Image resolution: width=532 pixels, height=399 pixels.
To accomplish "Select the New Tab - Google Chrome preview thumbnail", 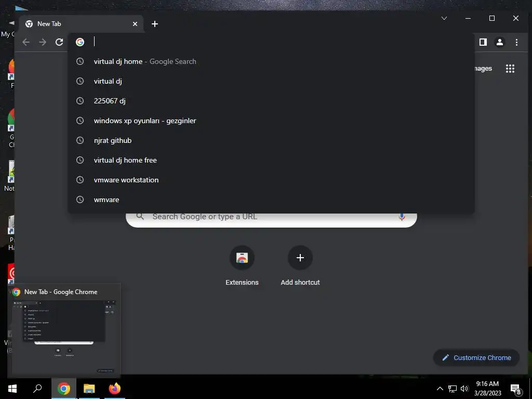I will click(64, 331).
